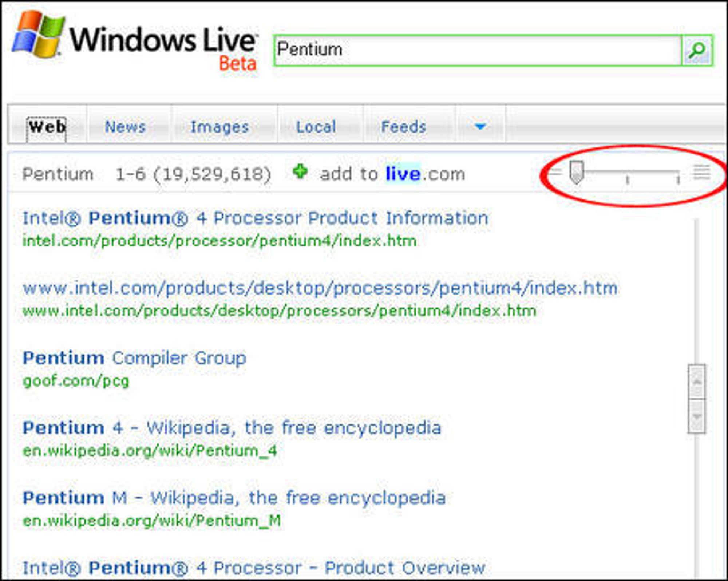Click the result count 1-6 (19,529,618)
Viewport: 728px width, 581px height.
point(193,174)
